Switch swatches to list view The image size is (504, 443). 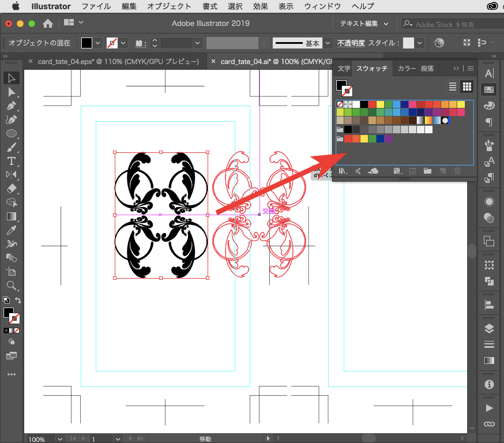pyautogui.click(x=453, y=87)
